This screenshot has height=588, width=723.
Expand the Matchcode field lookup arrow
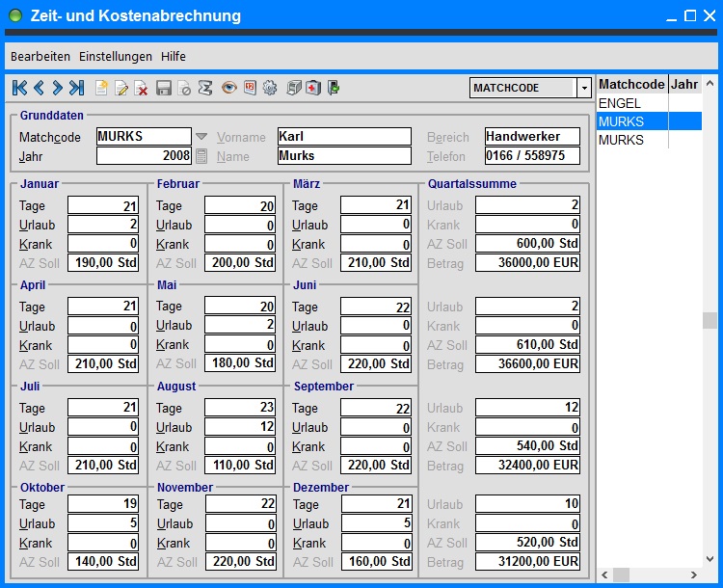tap(201, 137)
